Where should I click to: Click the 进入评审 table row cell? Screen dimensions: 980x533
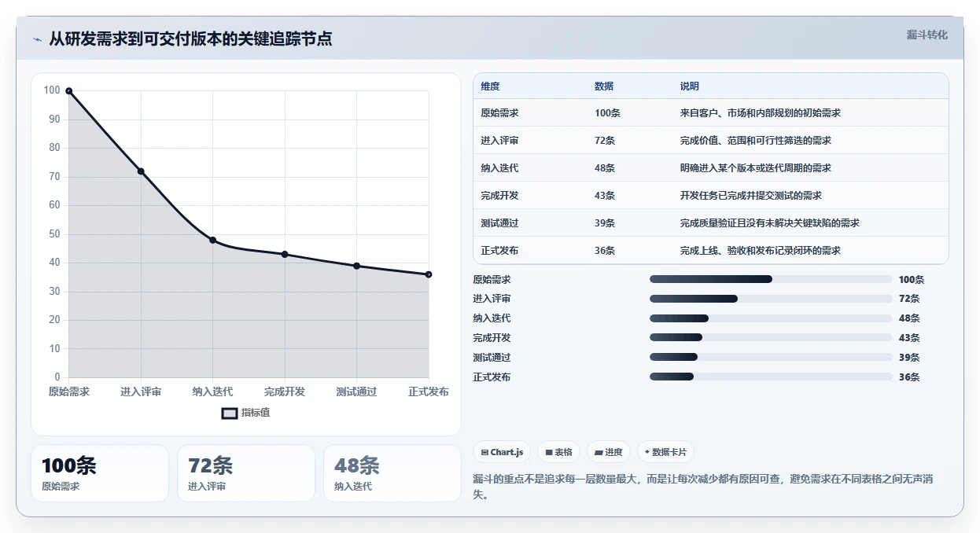(499, 141)
